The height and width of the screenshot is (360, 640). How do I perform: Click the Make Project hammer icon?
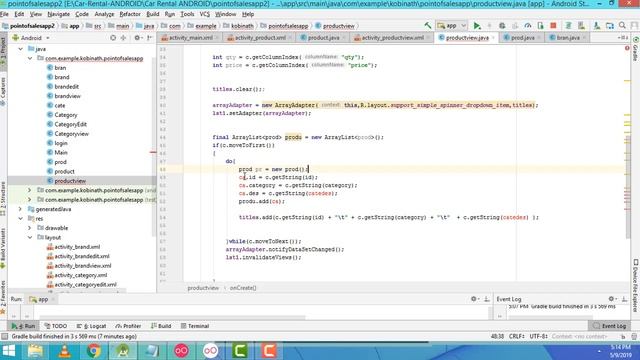click(427, 26)
